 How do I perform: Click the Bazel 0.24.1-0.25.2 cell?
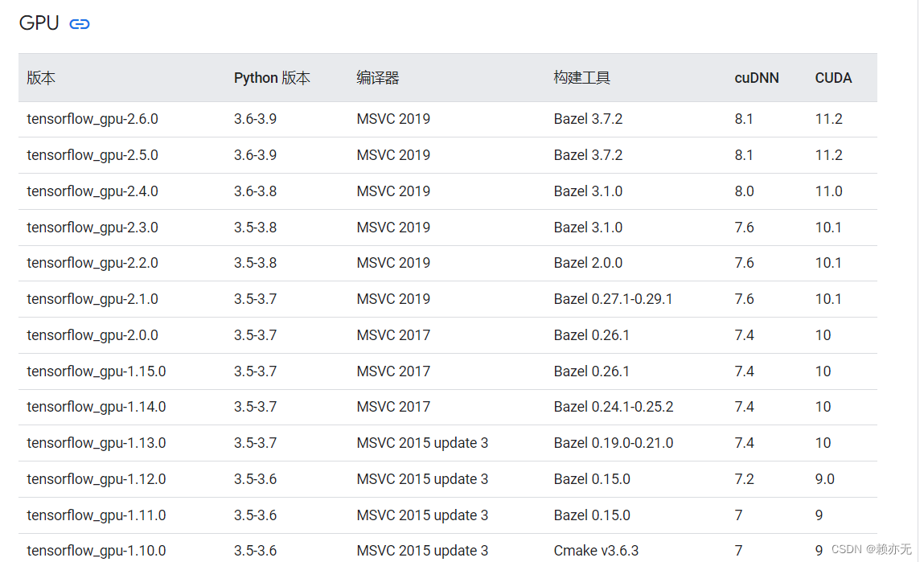pyautogui.click(x=614, y=407)
